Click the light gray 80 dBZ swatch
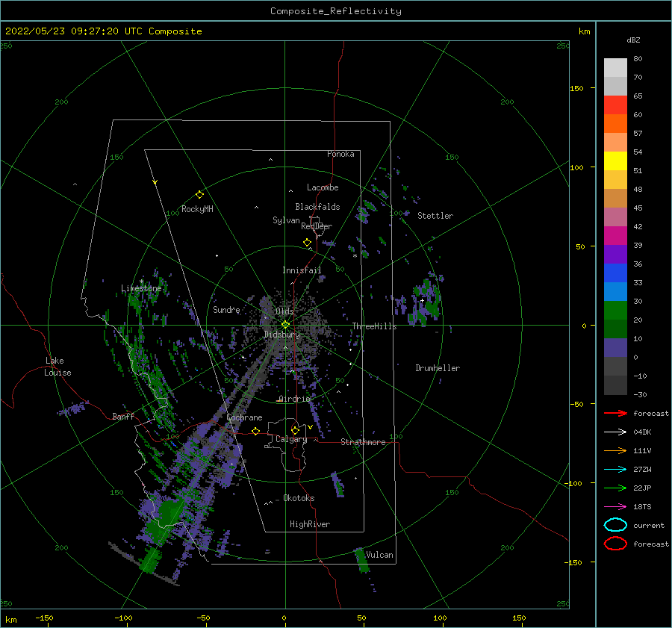Screen dimensions: 672x628 (615, 67)
